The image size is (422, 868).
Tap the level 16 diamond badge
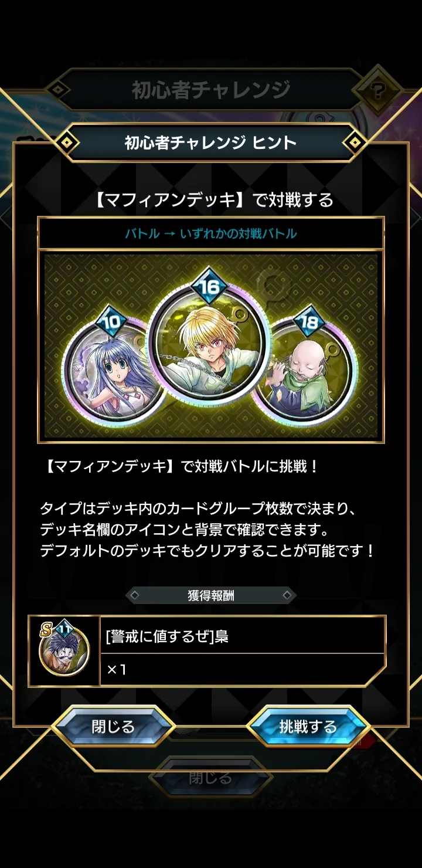coord(210,287)
